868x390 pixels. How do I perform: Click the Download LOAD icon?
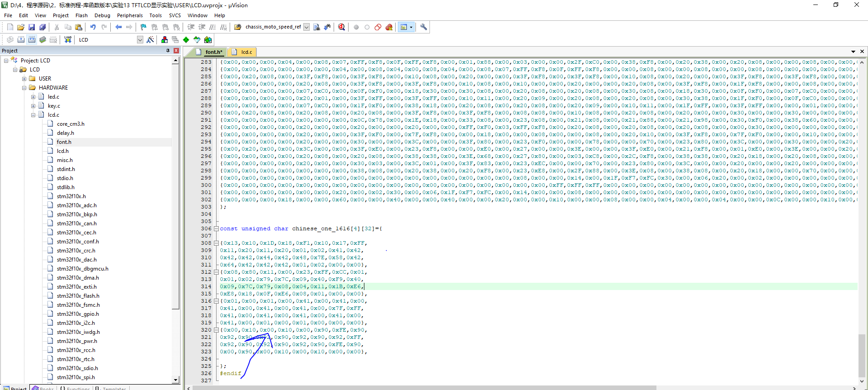point(68,40)
